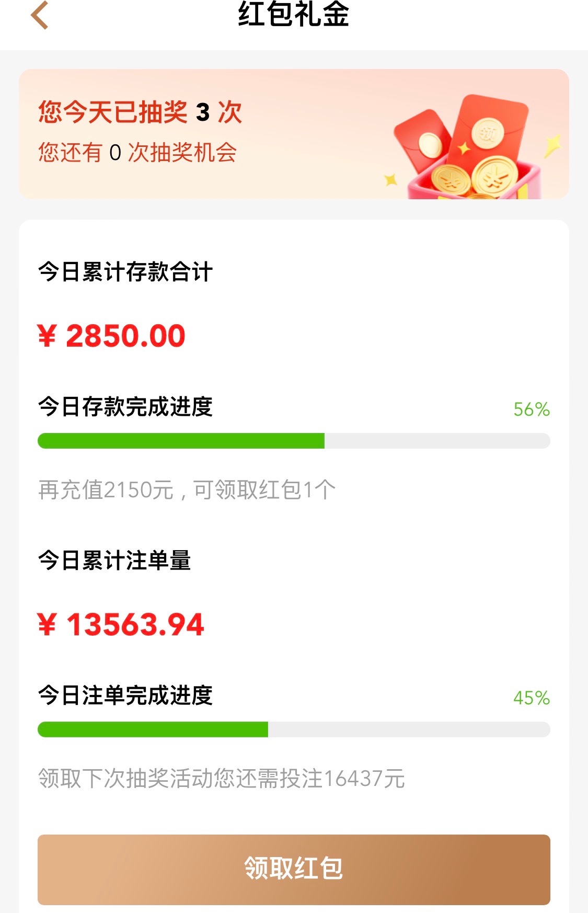Viewport: 588px width, 913px height.
Task: Tap the ¥ 2850.00 deposit amount
Action: [x=111, y=336]
